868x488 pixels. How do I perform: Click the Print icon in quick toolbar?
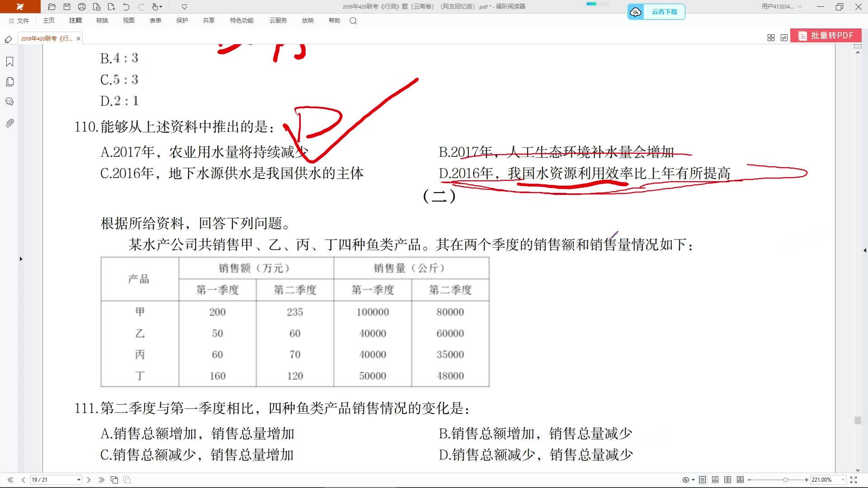tap(82, 7)
